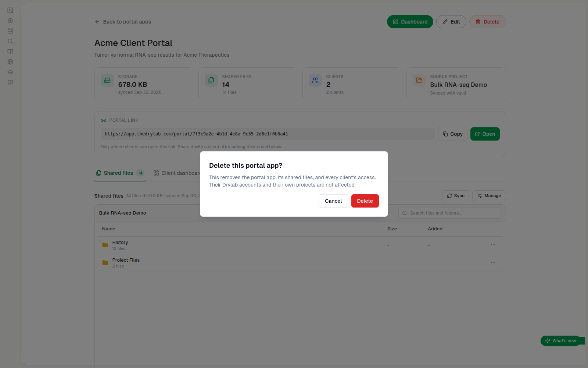Click the Bulk RNA-seq Demo source project name
Image resolution: width=588 pixels, height=368 pixels.
click(459, 85)
